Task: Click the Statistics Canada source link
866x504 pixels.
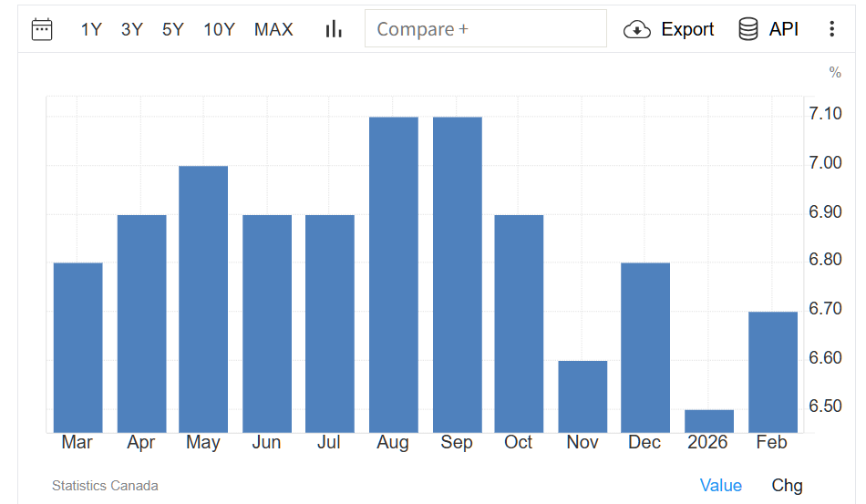Action: [x=105, y=486]
